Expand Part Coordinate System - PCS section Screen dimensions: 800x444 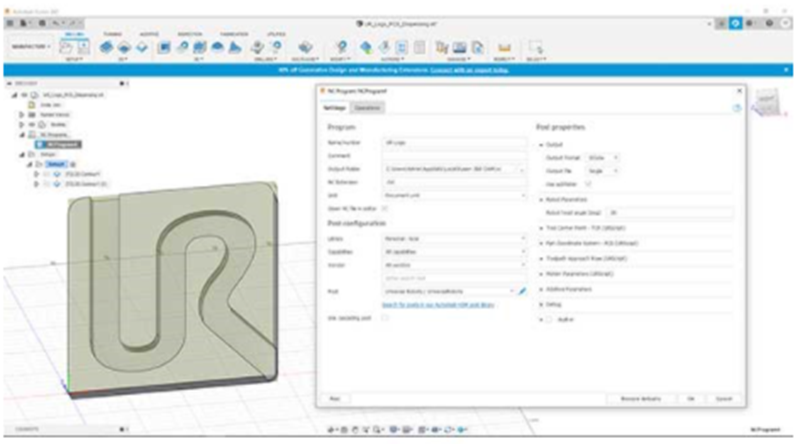tap(541, 243)
